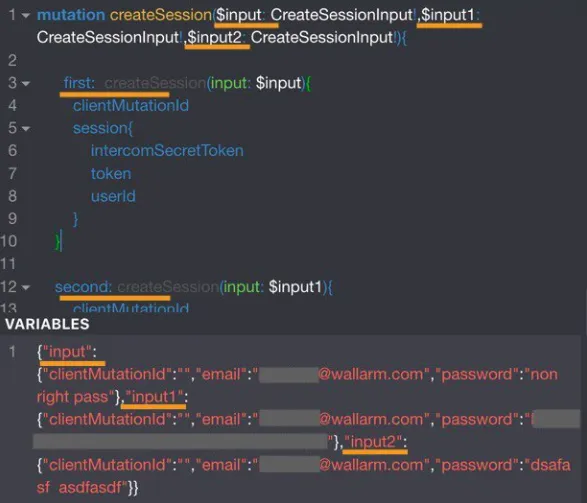Click the "input1" key in variables JSON
587x503 pixels.
click(154, 397)
